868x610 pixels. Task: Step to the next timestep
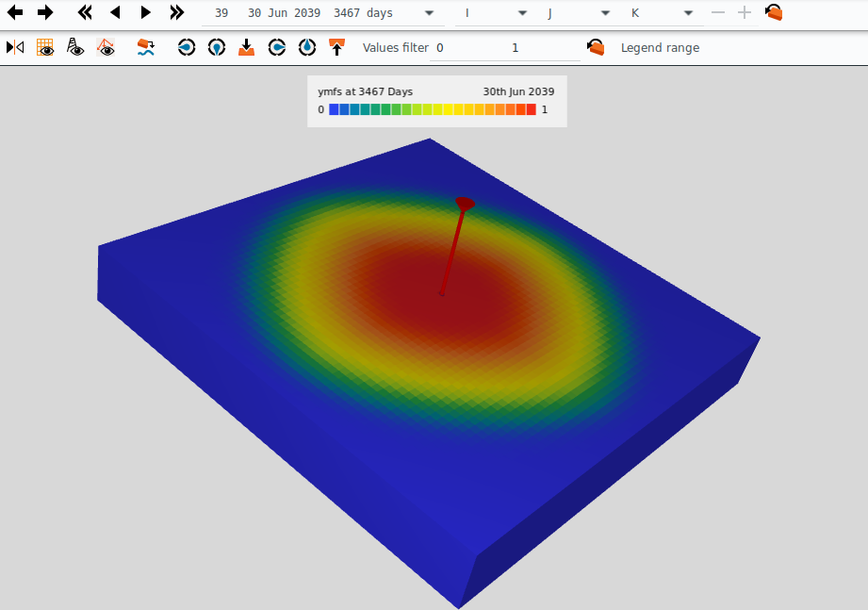pos(145,13)
